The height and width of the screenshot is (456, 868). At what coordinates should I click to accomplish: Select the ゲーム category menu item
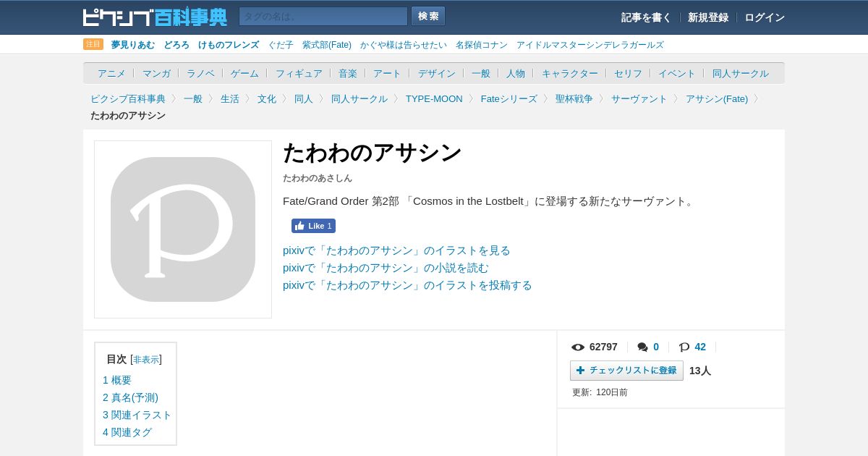point(244,73)
